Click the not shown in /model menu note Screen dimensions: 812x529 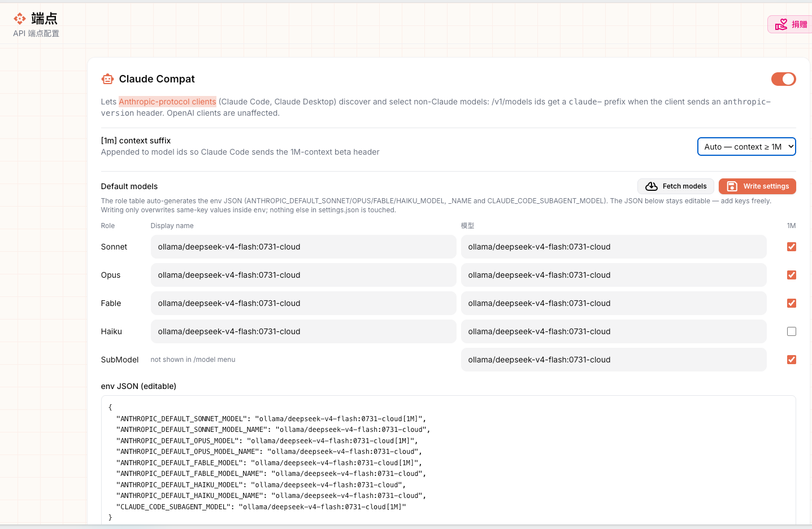[x=193, y=360]
